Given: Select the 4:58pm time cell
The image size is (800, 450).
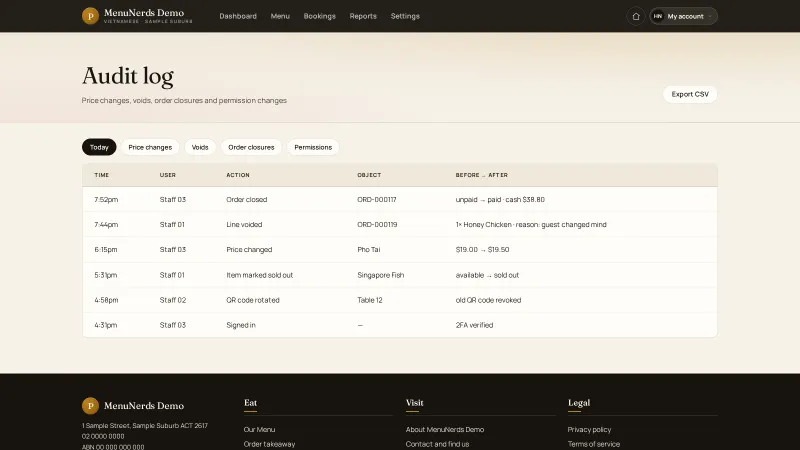Looking at the screenshot, I should pos(106,300).
